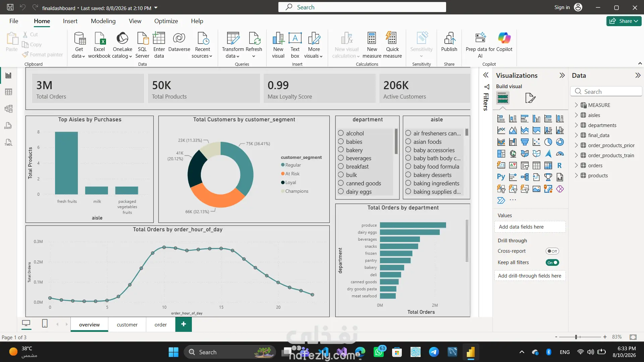Go to the order report page tab

click(x=161, y=324)
